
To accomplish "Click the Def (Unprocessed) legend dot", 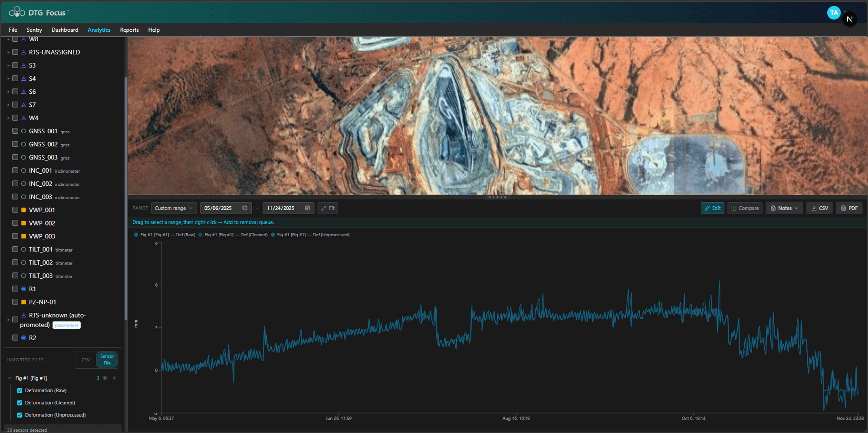I will point(273,235).
